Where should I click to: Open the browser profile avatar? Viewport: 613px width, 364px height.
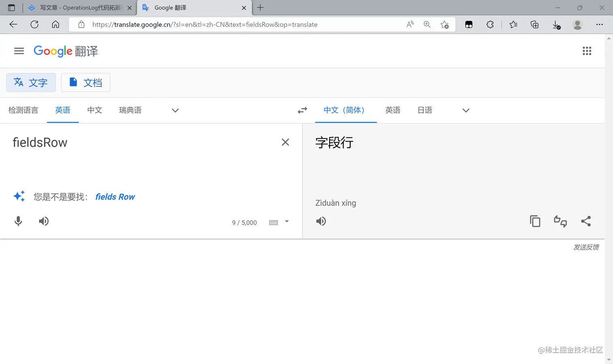tap(577, 24)
